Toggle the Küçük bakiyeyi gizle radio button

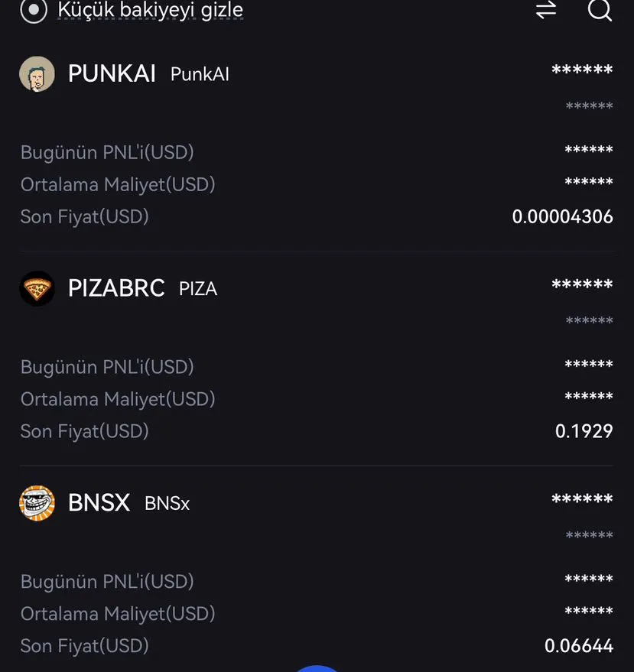(34, 10)
